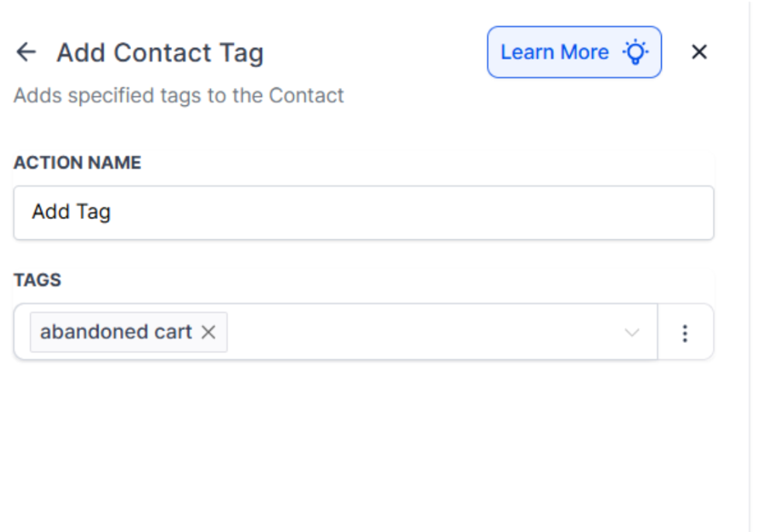This screenshot has height=532, width=761.
Task: Click the blank area below Tags field
Action: point(363,441)
